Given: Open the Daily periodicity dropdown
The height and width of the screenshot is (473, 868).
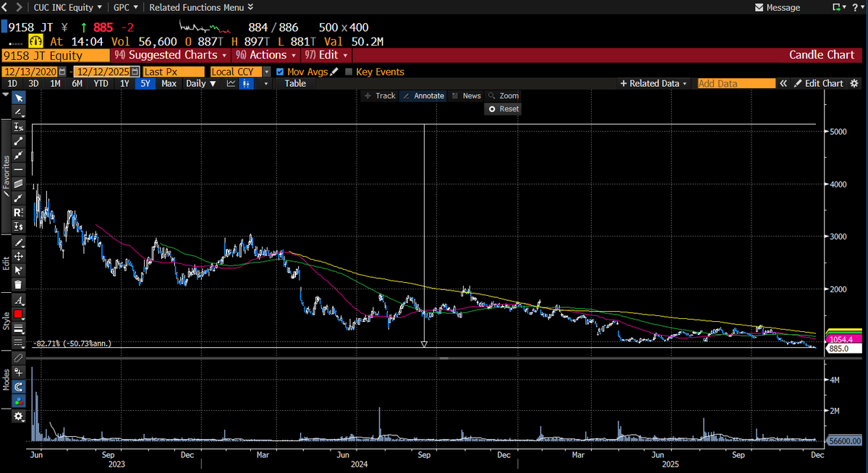Looking at the screenshot, I should pyautogui.click(x=201, y=83).
